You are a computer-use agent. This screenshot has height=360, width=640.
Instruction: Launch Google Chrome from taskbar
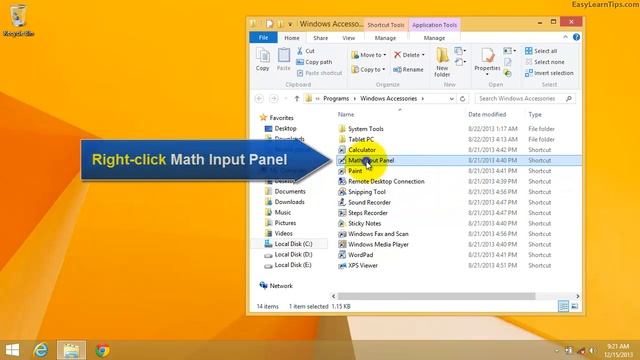tap(102, 350)
